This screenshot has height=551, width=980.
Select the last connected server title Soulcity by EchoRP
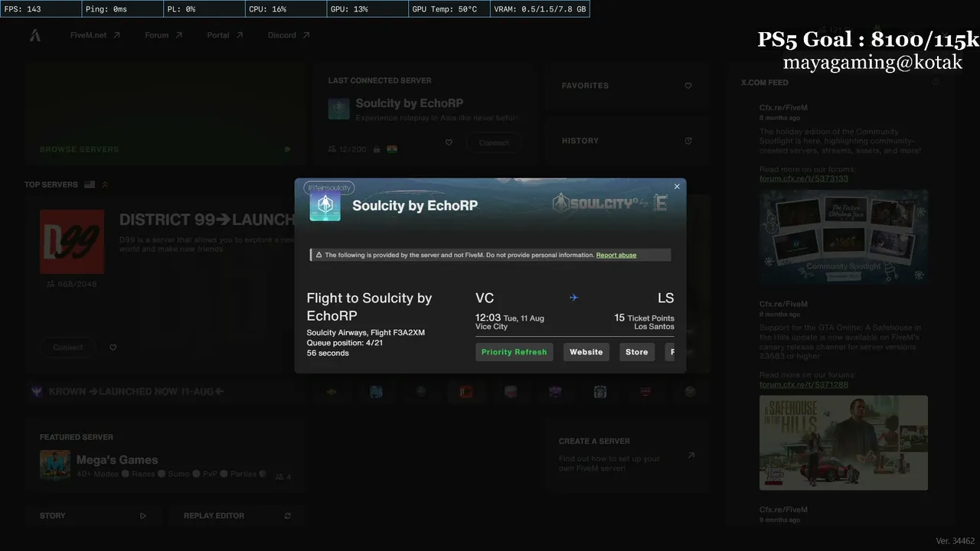410,103
